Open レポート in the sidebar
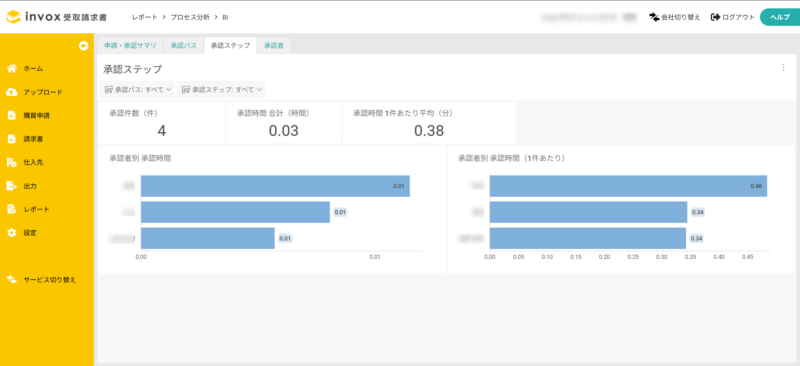This screenshot has width=800, height=366. [x=36, y=209]
